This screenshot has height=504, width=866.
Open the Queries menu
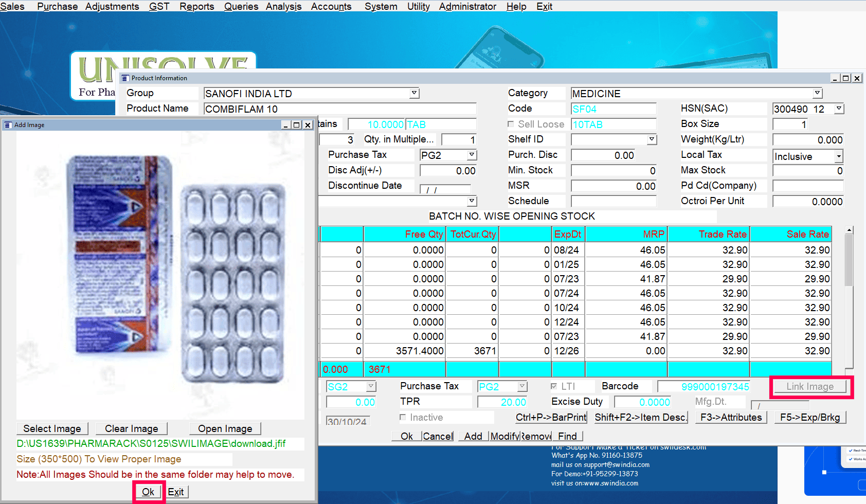pyautogui.click(x=241, y=6)
